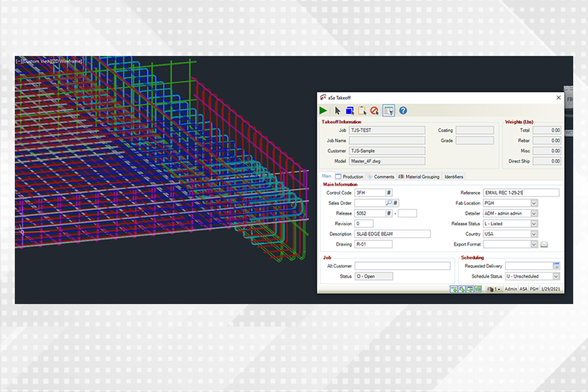This screenshot has height=392, width=588.
Task: Open the blue question mark Help
Action: [x=403, y=111]
